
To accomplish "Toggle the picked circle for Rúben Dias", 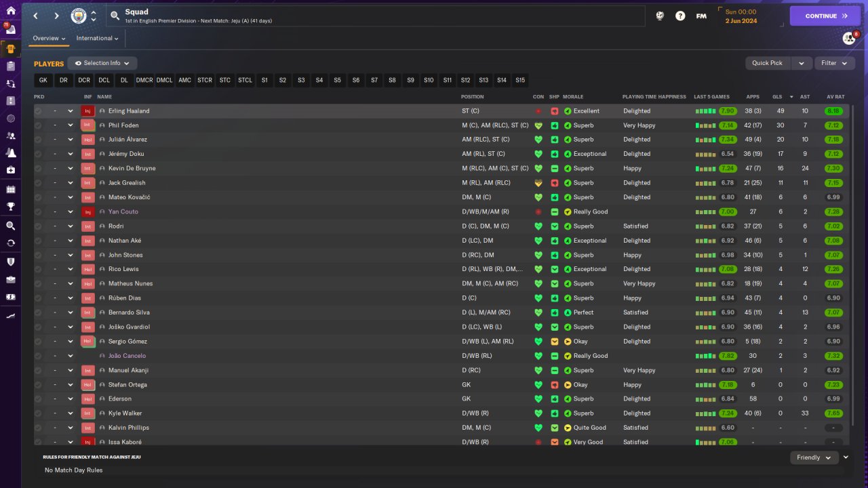I will point(38,298).
